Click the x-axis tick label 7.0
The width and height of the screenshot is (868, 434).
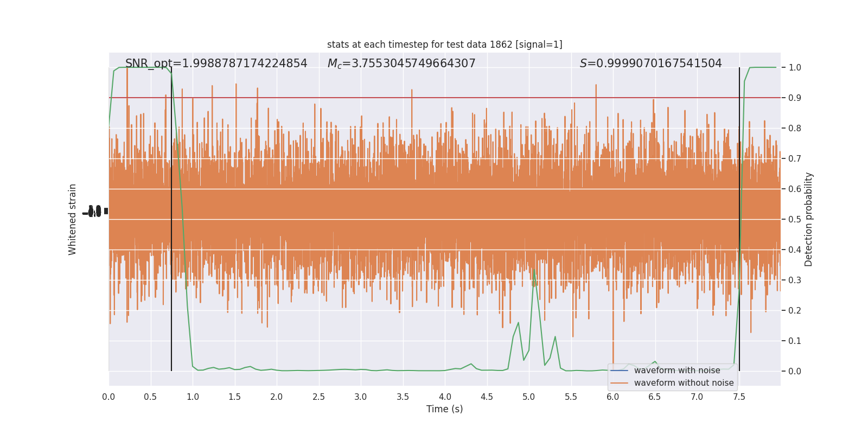pos(697,397)
